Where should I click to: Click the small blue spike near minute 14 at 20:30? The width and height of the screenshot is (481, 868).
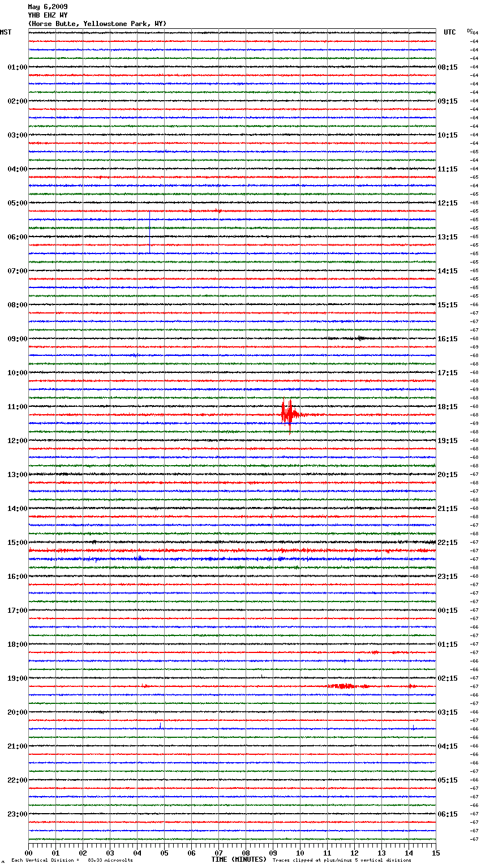click(x=413, y=727)
